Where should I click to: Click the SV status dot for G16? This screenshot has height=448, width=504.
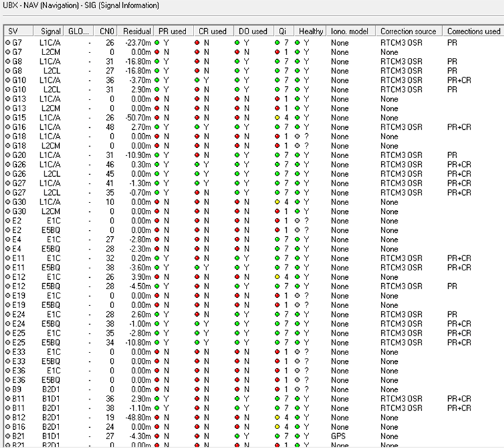point(7,126)
